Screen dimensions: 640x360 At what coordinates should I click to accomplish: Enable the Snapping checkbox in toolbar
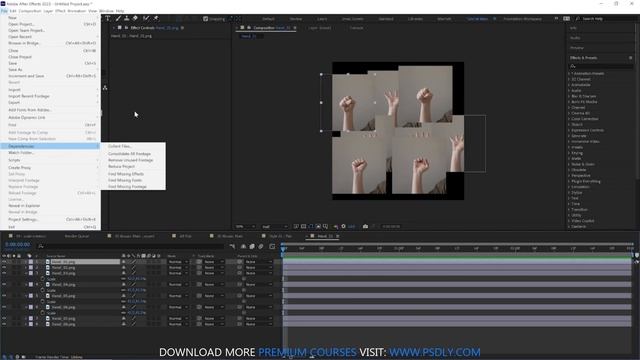206,19
